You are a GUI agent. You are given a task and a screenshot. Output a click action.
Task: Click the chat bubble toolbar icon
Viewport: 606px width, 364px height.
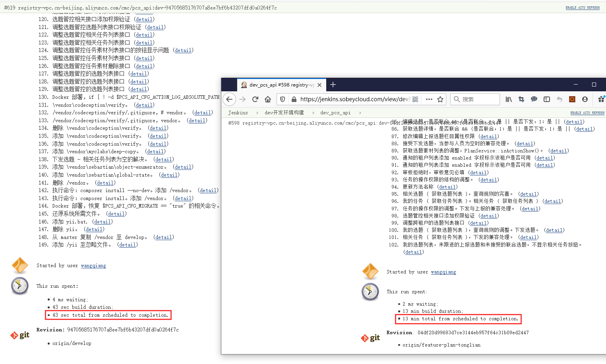pyautogui.click(x=534, y=99)
